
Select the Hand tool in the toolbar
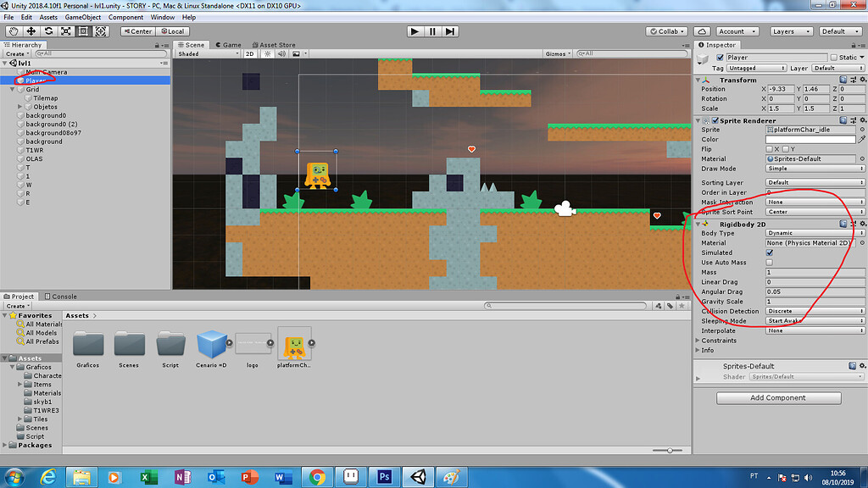[x=12, y=31]
